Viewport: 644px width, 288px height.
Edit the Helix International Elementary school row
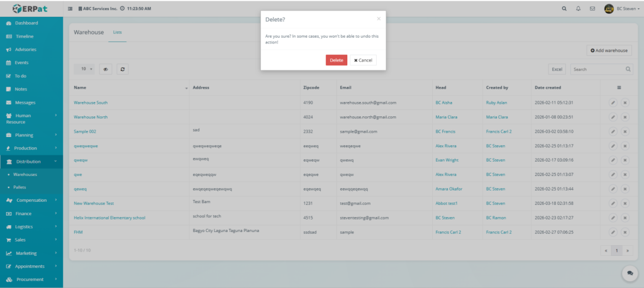point(613,218)
